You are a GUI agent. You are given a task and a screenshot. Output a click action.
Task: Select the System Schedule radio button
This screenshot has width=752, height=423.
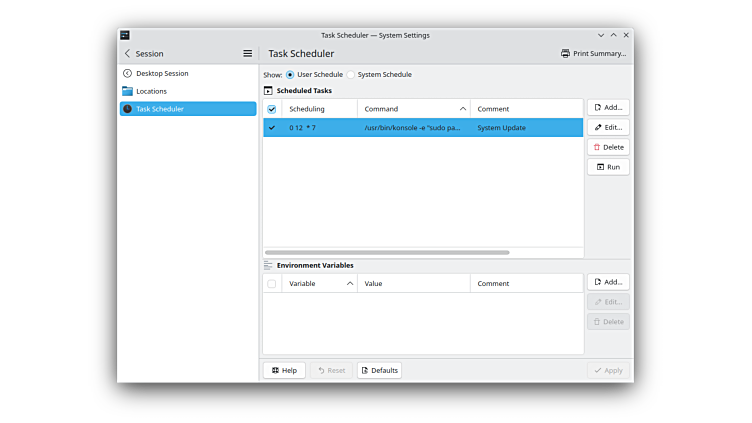click(351, 74)
